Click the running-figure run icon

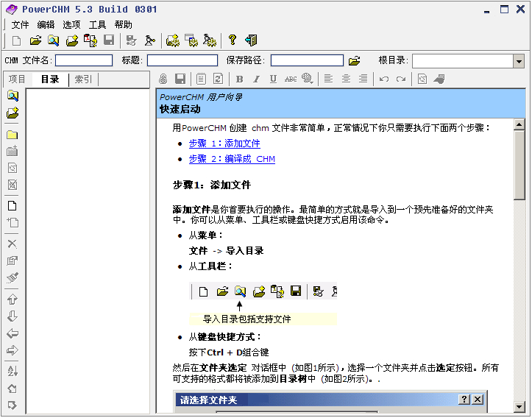pyautogui.click(x=149, y=40)
